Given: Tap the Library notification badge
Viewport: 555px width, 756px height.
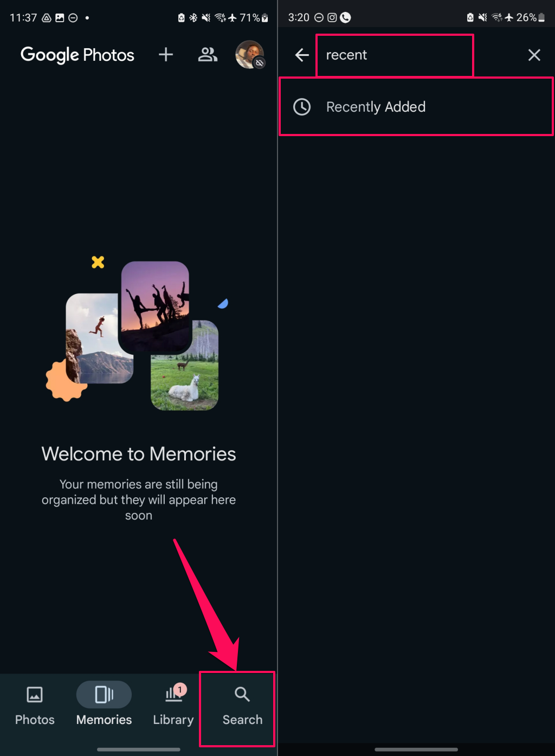Looking at the screenshot, I should 180,689.
